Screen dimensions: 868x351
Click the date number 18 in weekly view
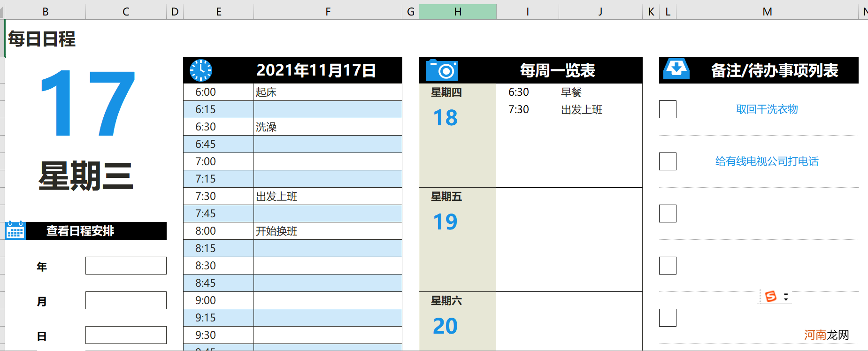pos(445,117)
